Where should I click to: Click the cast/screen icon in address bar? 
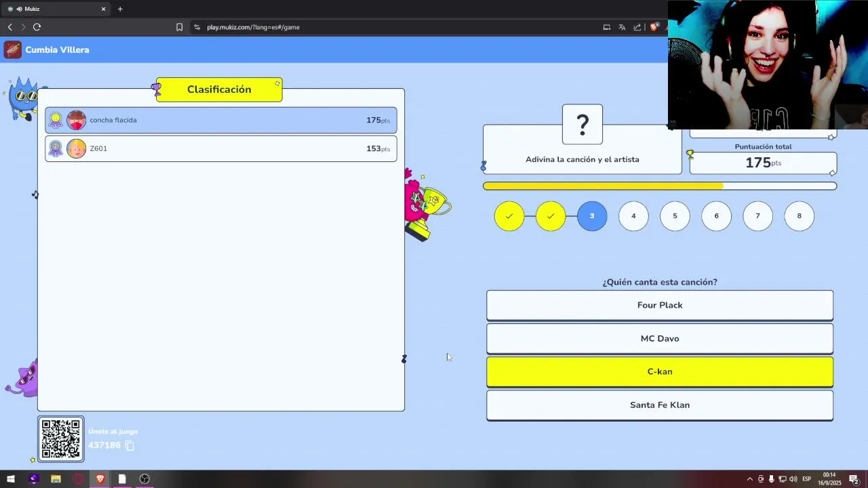tap(606, 27)
